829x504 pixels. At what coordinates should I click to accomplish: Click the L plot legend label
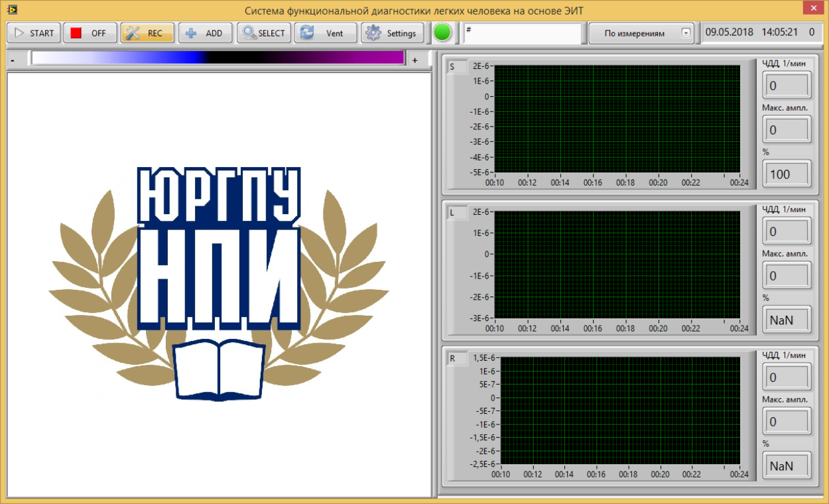tap(457, 213)
